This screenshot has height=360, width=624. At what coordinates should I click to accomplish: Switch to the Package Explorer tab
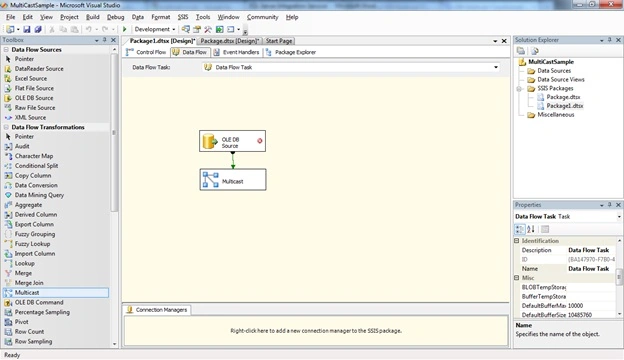point(291,52)
